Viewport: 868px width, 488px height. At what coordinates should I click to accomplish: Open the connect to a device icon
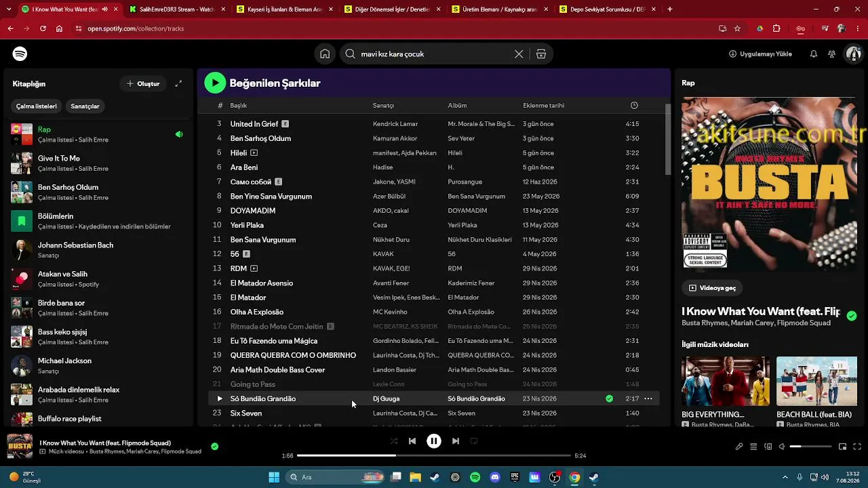(x=768, y=447)
